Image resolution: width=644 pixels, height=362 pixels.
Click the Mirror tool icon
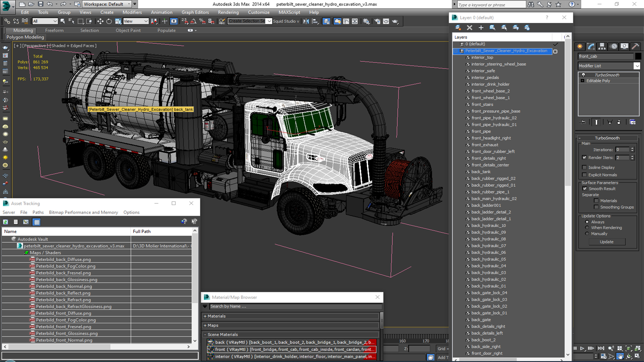point(306,21)
